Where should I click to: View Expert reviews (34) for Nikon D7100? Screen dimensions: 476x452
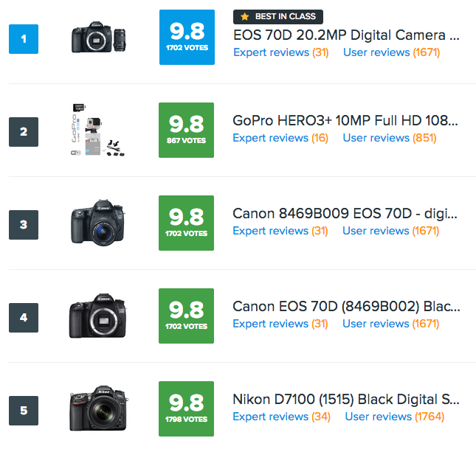pos(281,417)
